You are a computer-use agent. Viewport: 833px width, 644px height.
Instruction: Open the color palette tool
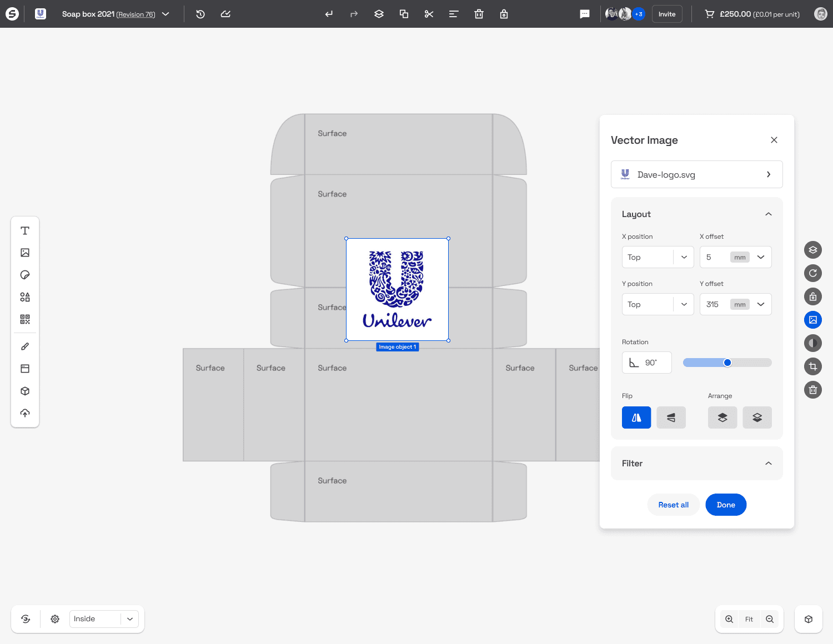click(x=25, y=275)
